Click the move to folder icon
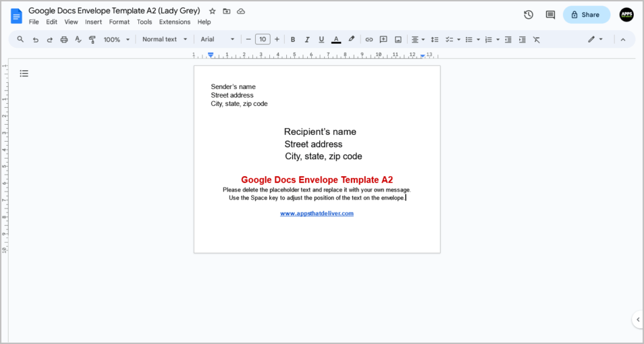The image size is (644, 344). 226,11
